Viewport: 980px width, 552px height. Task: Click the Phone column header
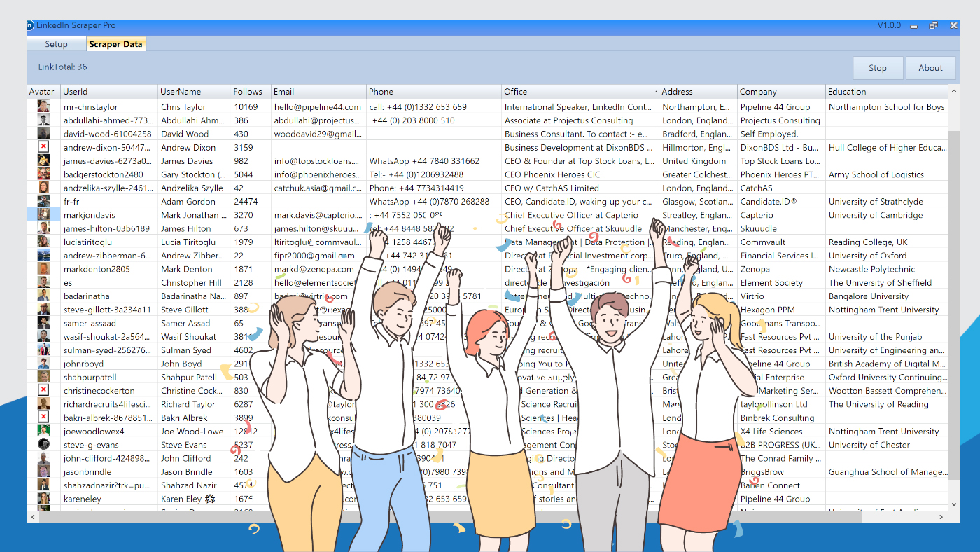[x=434, y=92]
